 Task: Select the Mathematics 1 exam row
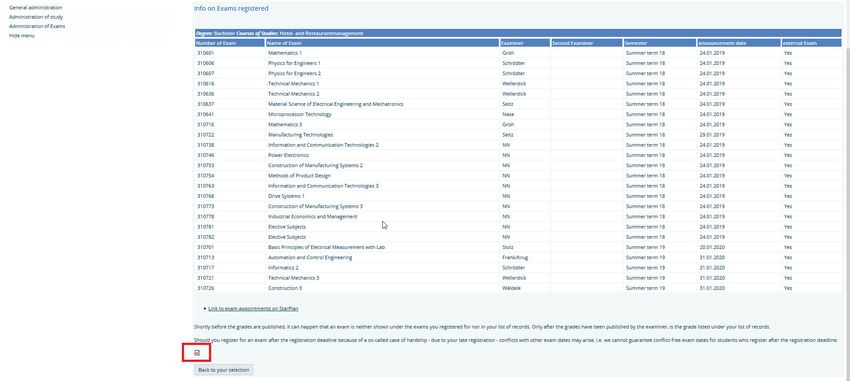[518, 53]
